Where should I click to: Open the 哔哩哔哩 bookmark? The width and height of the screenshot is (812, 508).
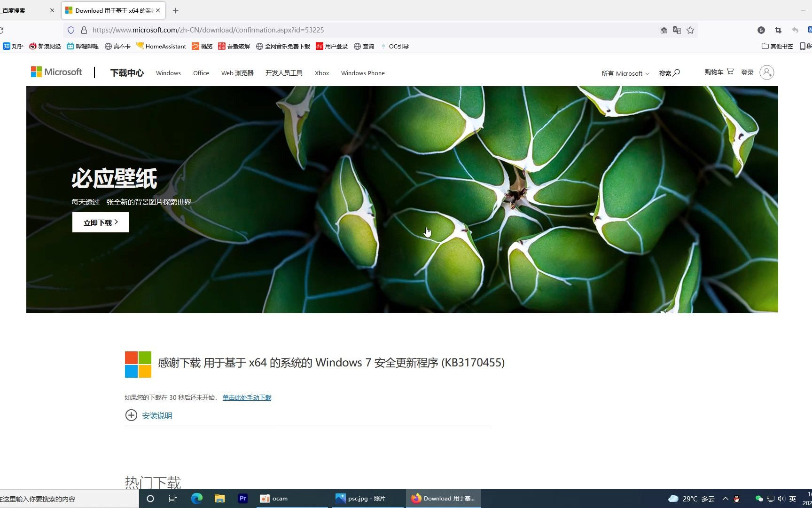click(x=83, y=46)
